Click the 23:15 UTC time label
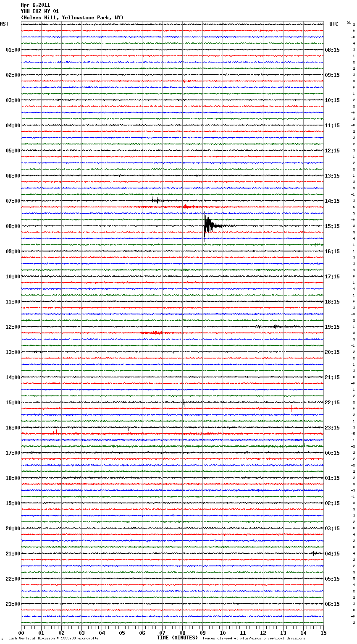Screen dimensions: 357x644 point(332,428)
